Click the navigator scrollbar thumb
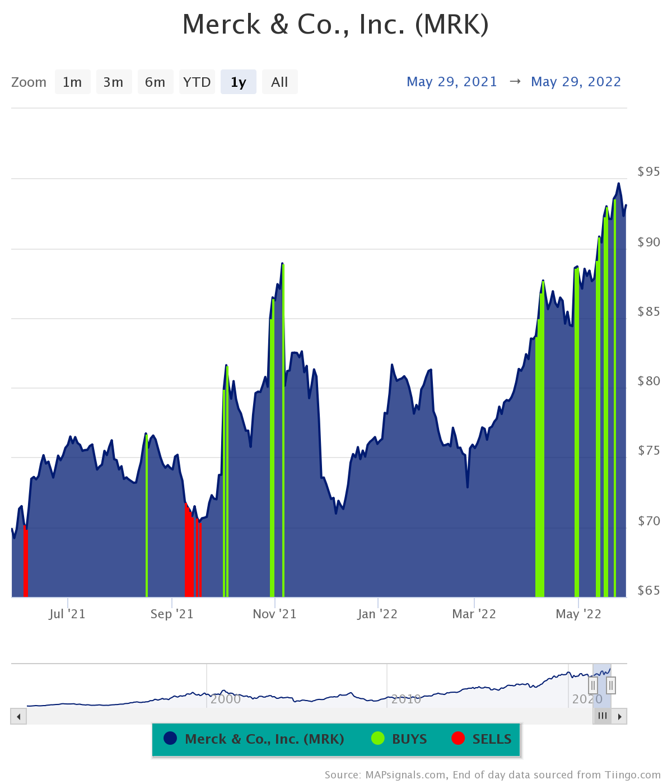Screen dimensions: 672x784 pyautogui.click(x=603, y=716)
